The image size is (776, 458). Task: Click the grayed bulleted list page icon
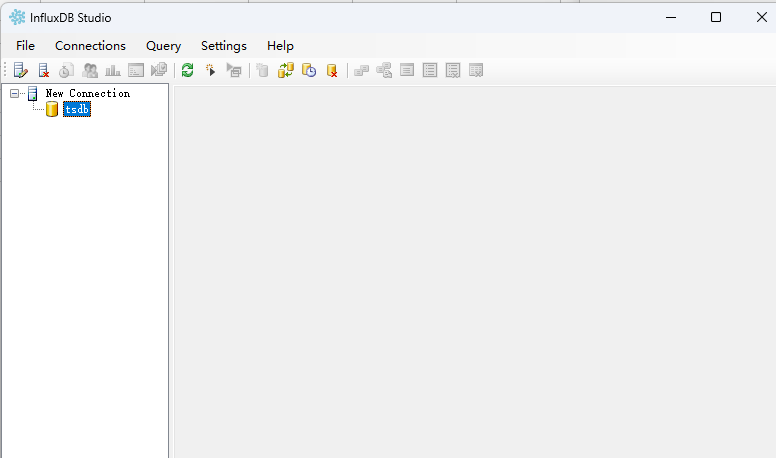(x=430, y=70)
